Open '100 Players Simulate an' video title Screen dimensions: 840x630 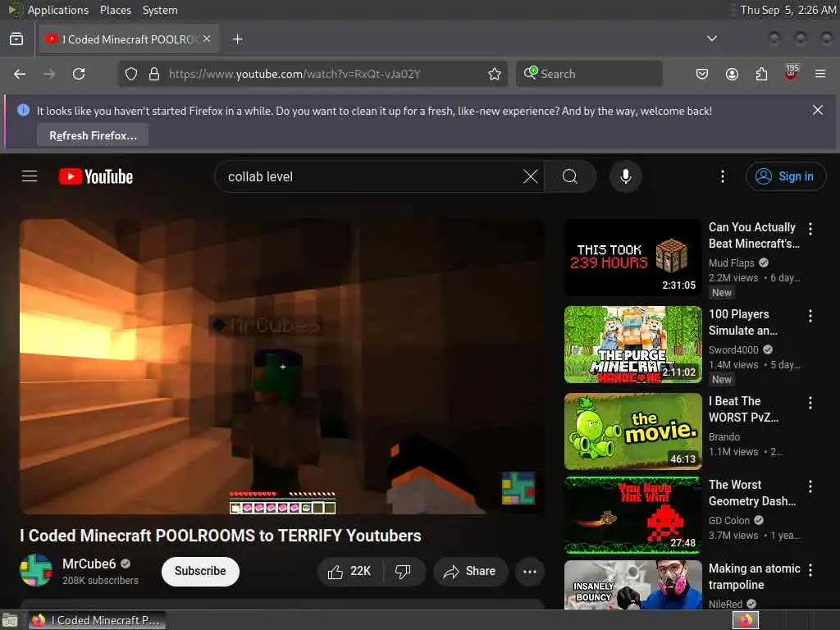(x=742, y=322)
